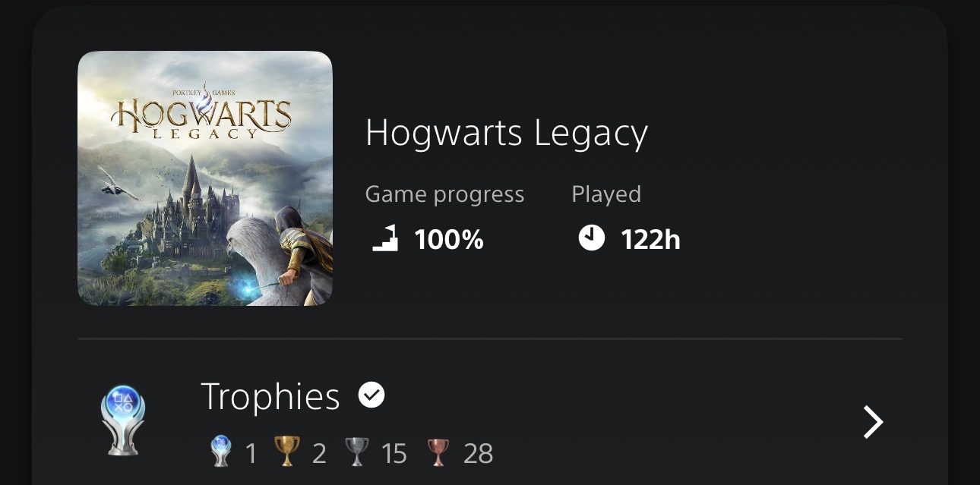Select the small platinum trophy count icon
Image resolution: width=980 pixels, height=485 pixels.
point(220,452)
